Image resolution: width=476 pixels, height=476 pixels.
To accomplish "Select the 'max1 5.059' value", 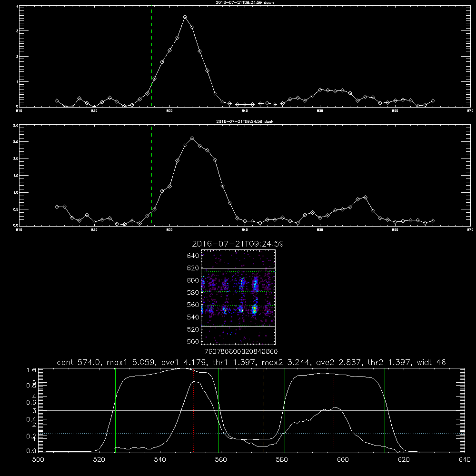I will coord(130,362).
